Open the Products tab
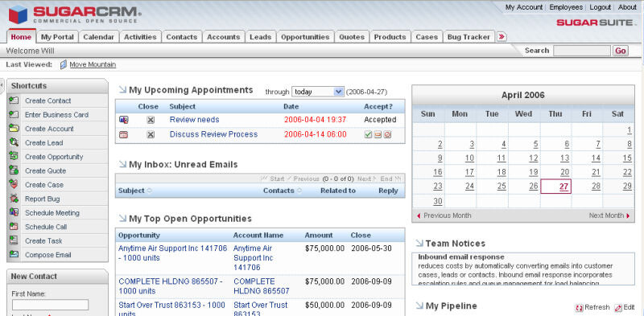 pos(390,37)
